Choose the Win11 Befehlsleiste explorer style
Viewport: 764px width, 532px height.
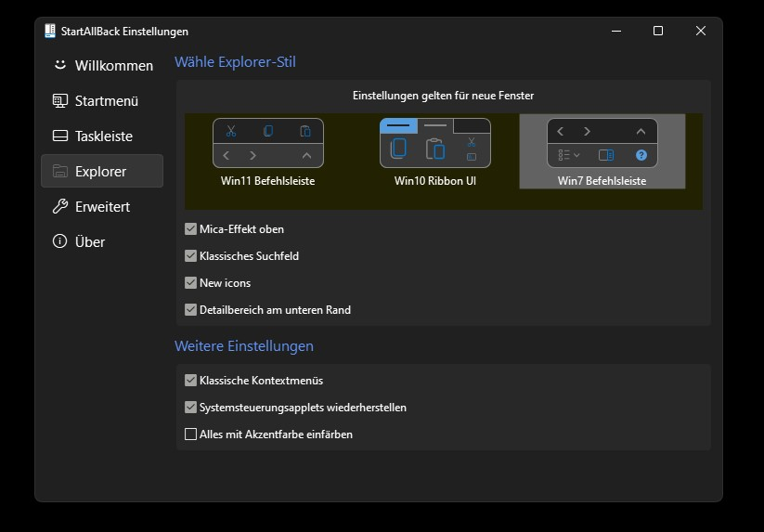click(x=268, y=151)
